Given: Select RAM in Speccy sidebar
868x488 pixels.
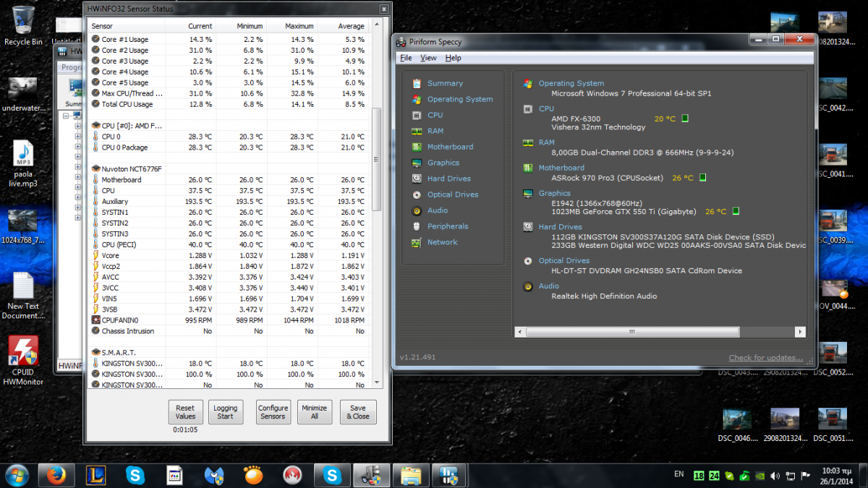Looking at the screenshot, I should coord(435,131).
